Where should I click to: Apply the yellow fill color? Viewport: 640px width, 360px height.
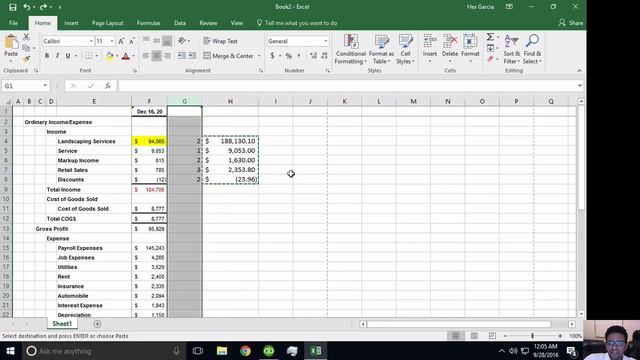tap(109, 56)
